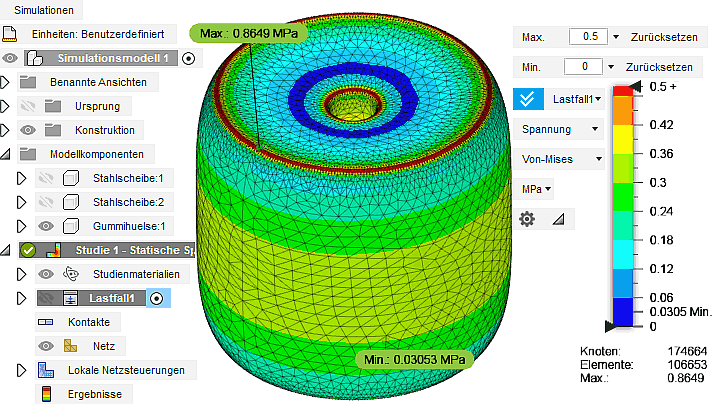Screen dimensions: 712x404
Task: Click the Einheiten document icon
Action: [29, 35]
